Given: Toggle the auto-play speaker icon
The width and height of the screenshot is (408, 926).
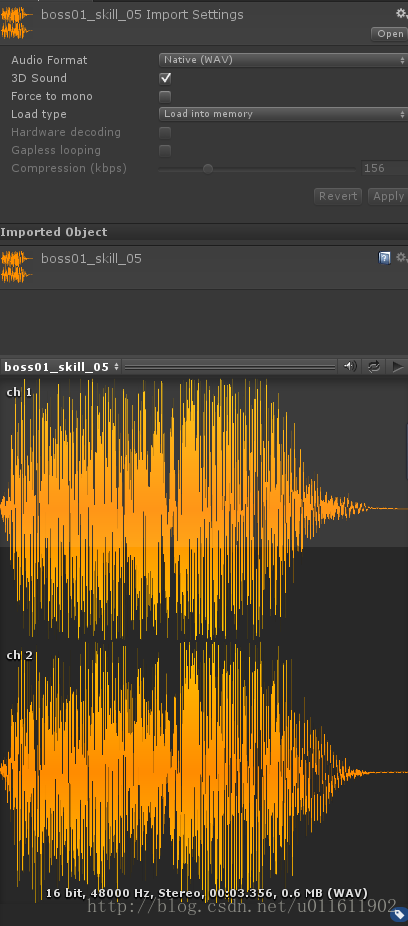Looking at the screenshot, I should pos(350,367).
